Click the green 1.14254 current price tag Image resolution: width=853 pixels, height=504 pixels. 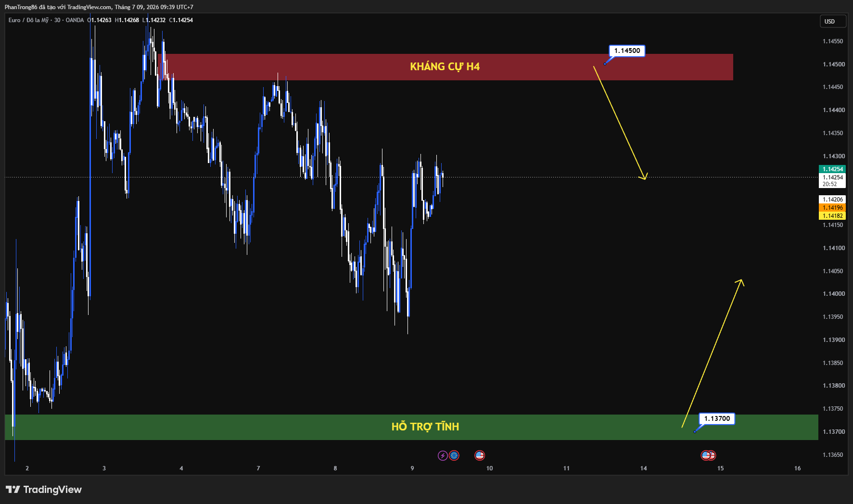(832, 169)
